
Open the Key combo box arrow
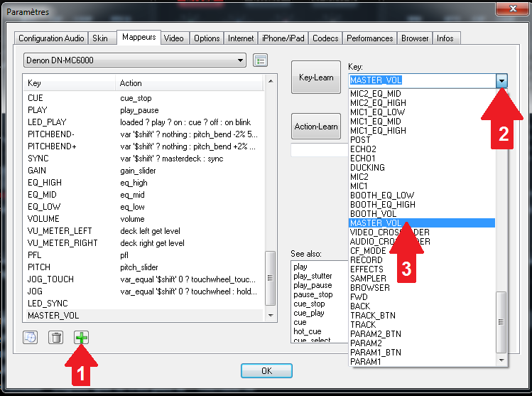502,81
